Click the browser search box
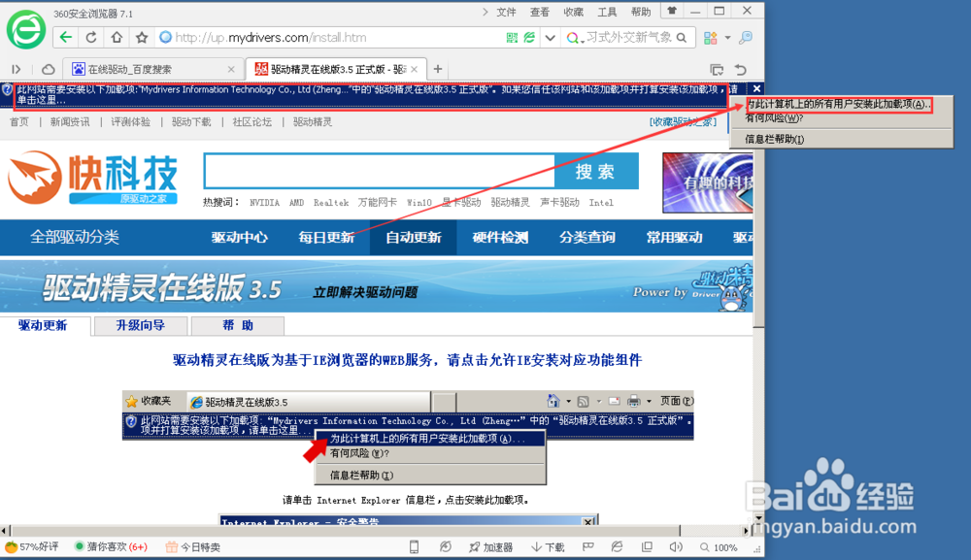 click(x=629, y=38)
